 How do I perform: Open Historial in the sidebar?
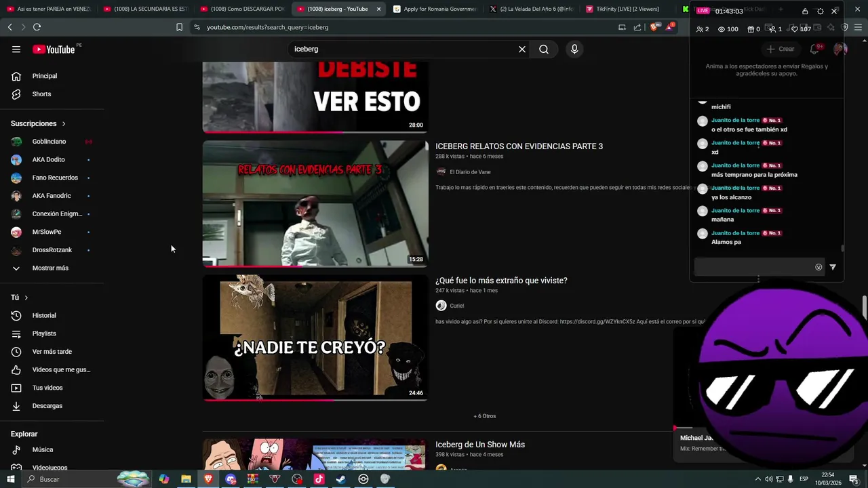pos(44,316)
